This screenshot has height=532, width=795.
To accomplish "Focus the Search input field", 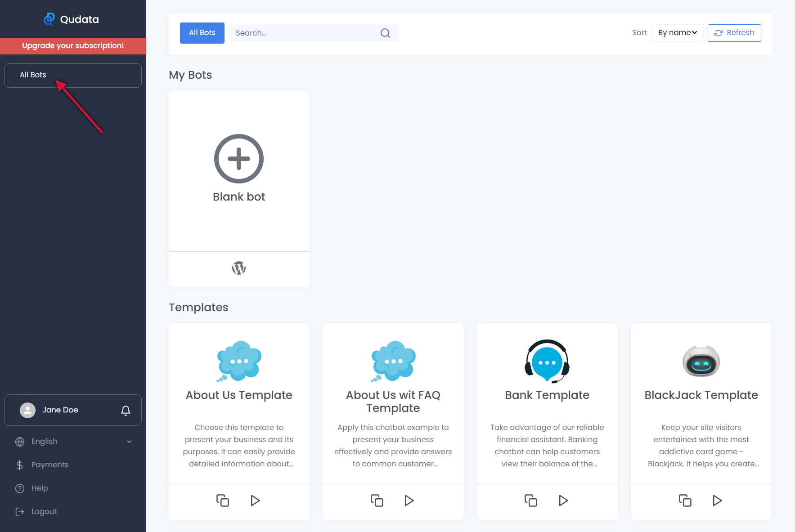I will tap(304, 33).
